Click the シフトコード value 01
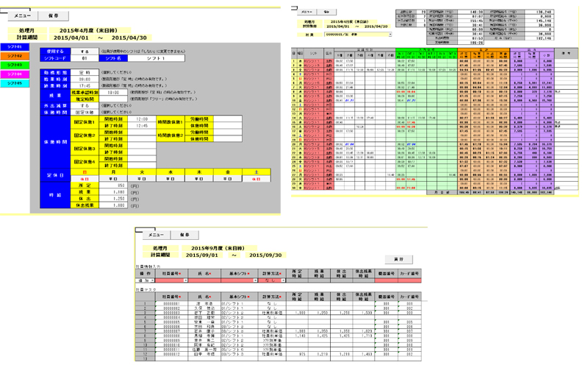 point(85,58)
